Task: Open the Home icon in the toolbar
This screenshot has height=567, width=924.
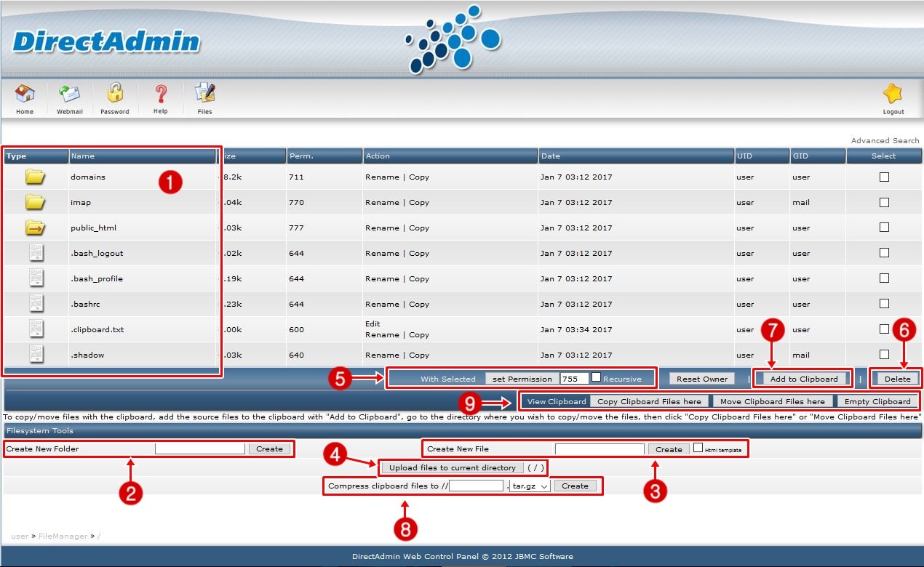Action: 25,94
